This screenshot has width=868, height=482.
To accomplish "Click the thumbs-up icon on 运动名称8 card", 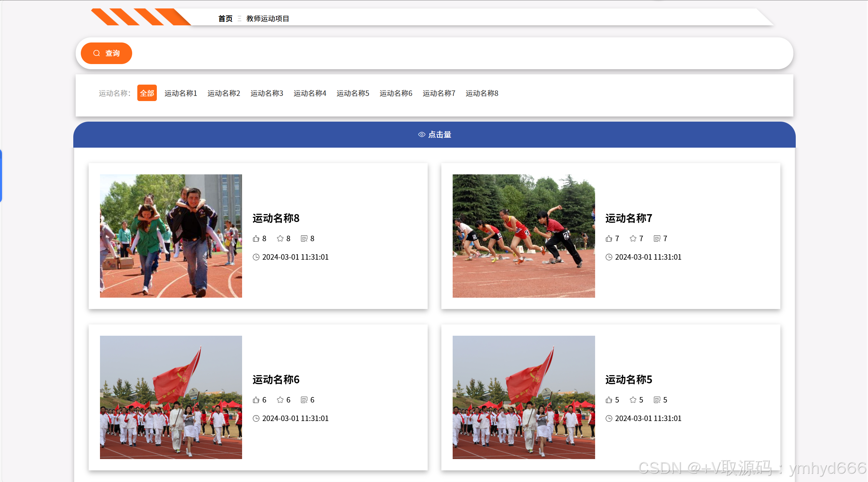I will click(256, 238).
